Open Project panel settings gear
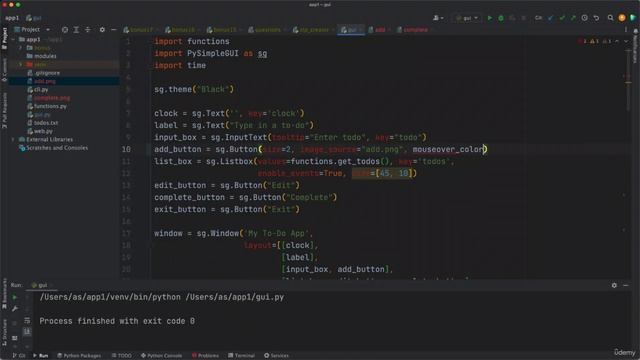The image size is (640, 360). pyautogui.click(x=102, y=30)
